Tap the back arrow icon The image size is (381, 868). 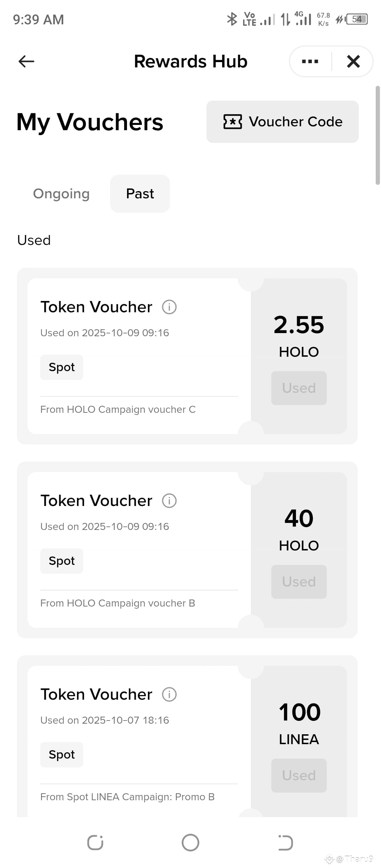[x=26, y=61]
